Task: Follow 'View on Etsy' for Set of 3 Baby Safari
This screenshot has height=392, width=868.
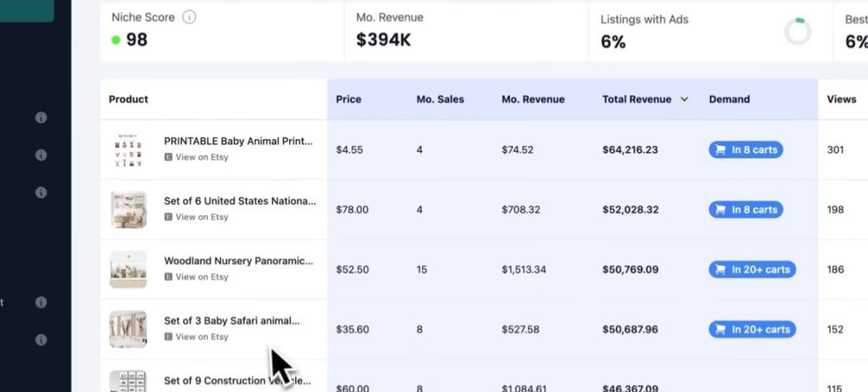Action: pyautogui.click(x=202, y=337)
